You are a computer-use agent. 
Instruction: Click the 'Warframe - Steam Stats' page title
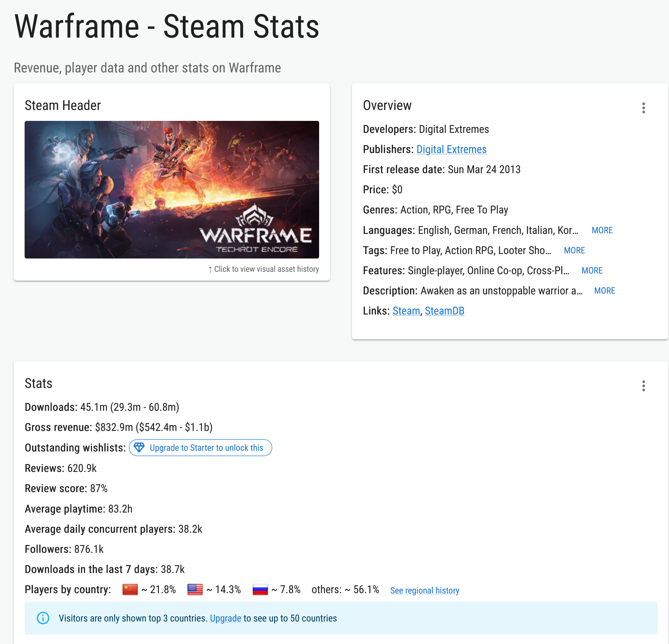pyautogui.click(x=167, y=26)
